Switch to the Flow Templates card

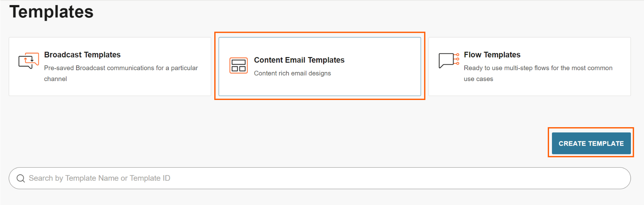coord(529,67)
